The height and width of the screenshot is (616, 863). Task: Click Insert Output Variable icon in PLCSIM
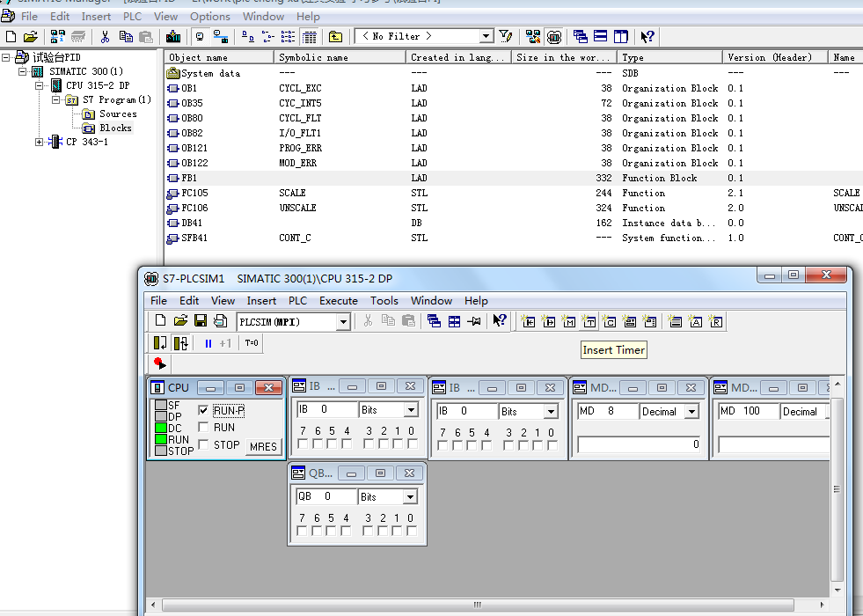click(x=549, y=321)
